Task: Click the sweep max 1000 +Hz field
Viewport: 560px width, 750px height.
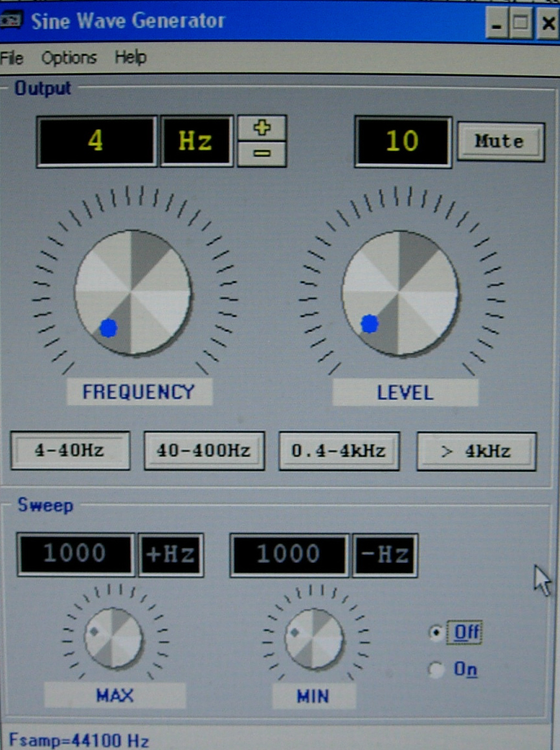Action: (x=76, y=554)
